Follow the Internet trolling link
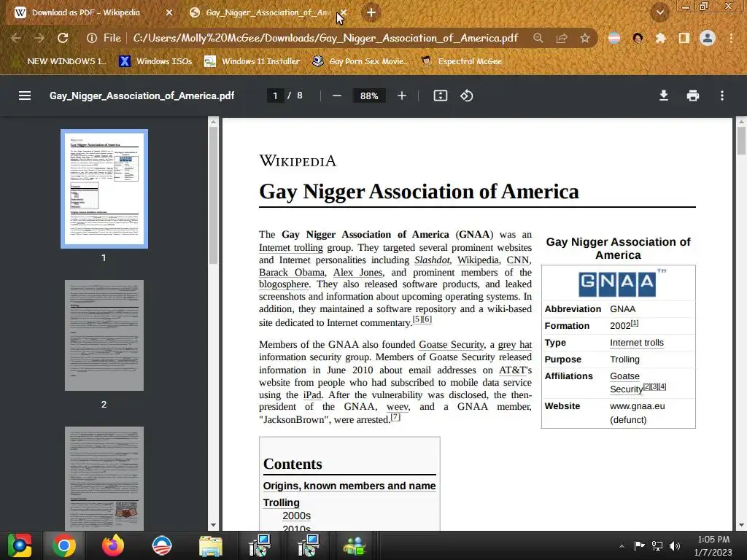The width and height of the screenshot is (747, 560). click(x=290, y=248)
